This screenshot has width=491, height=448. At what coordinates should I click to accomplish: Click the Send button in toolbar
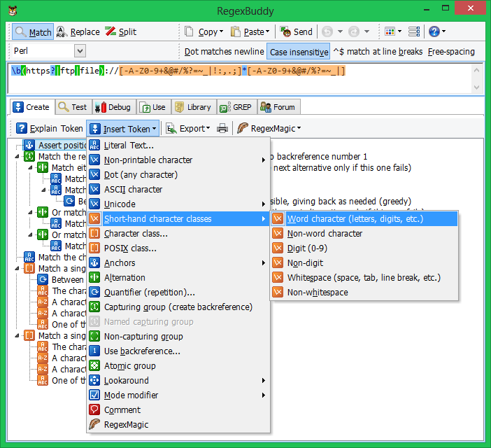pos(296,32)
